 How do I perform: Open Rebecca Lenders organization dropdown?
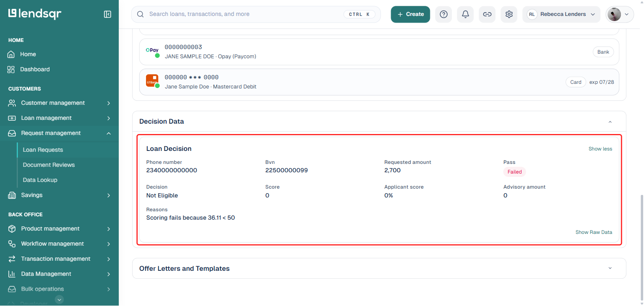pyautogui.click(x=561, y=14)
